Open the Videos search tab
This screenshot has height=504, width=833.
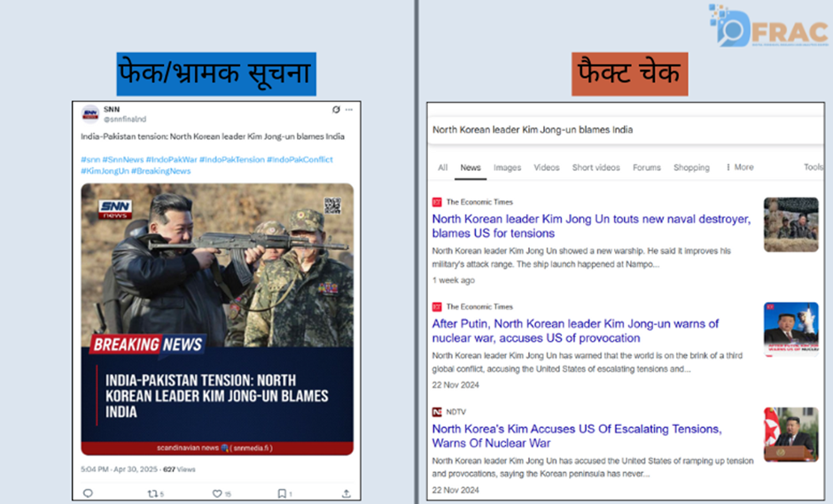click(546, 167)
